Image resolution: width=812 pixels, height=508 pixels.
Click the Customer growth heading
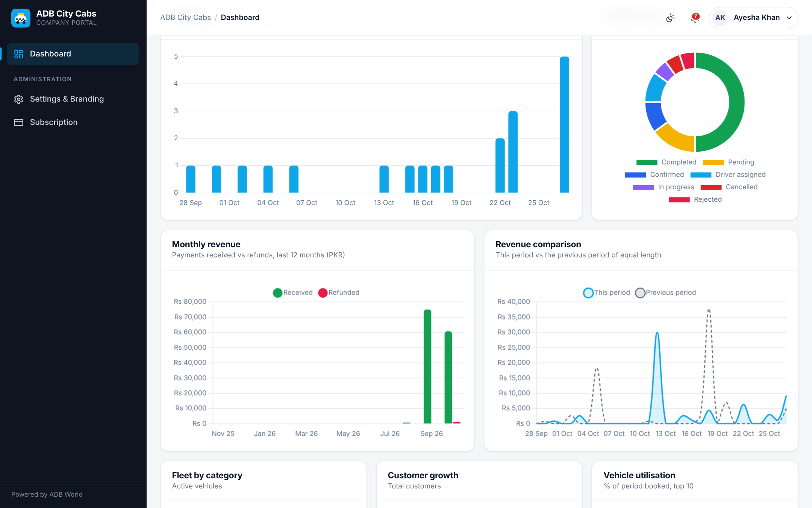click(423, 475)
